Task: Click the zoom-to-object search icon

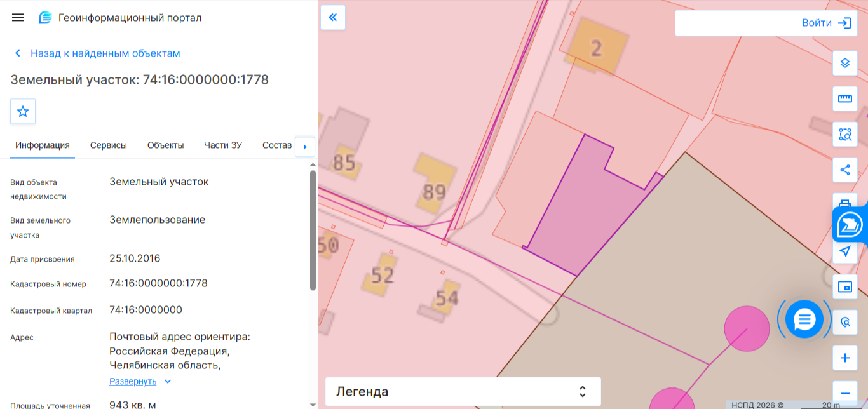Action: click(845, 322)
